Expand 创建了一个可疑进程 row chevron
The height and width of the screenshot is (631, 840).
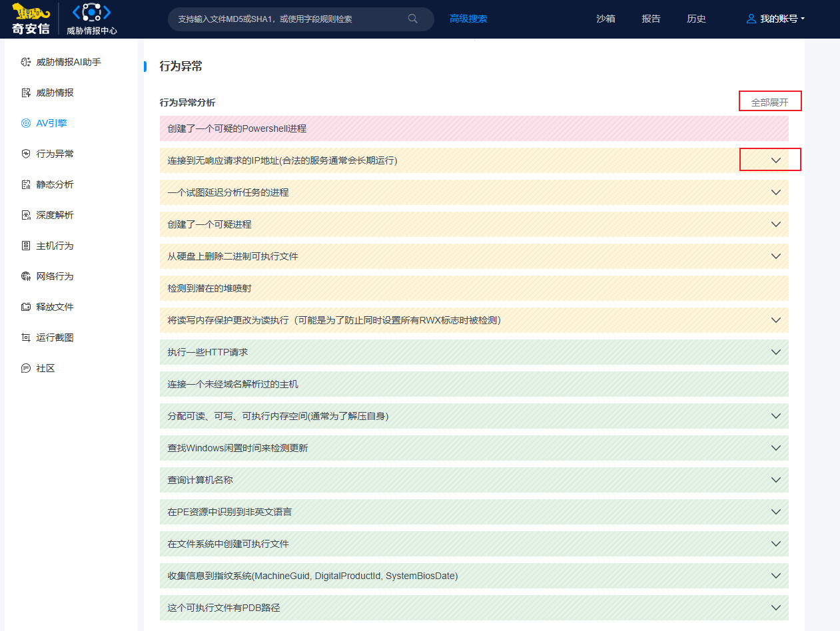coord(775,224)
